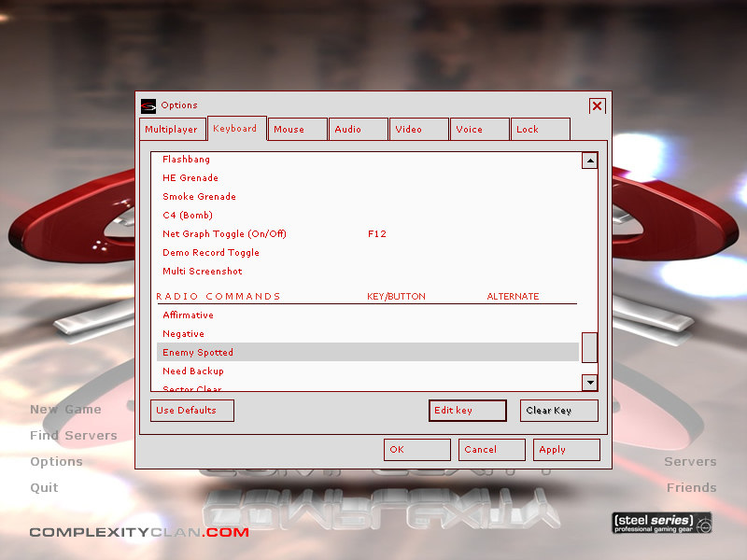
Task: Go to the Audio tab
Action: pyautogui.click(x=359, y=130)
